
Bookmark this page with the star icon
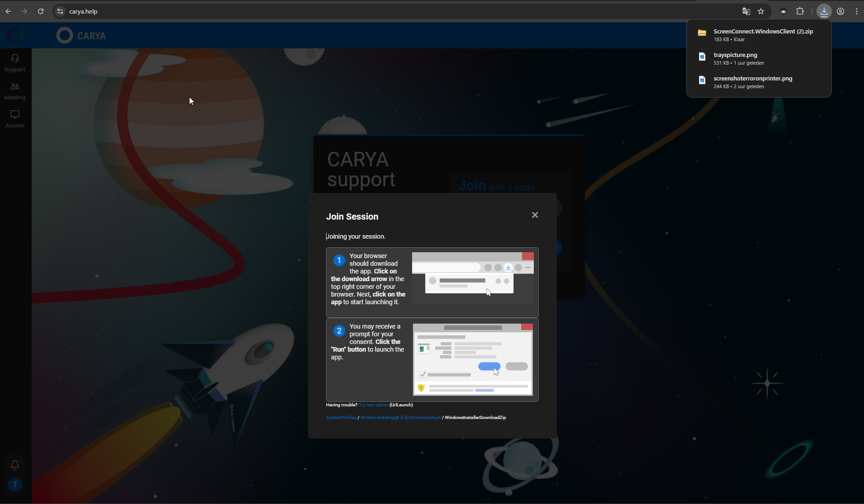point(761,11)
